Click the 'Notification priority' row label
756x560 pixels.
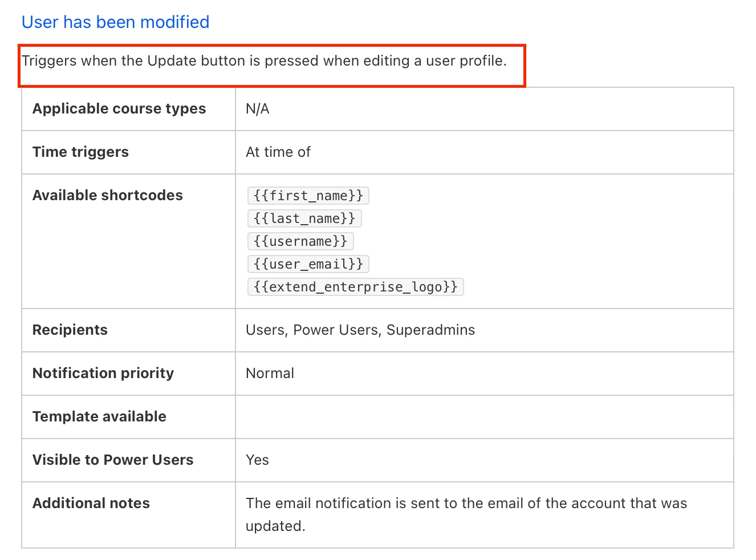point(103,374)
